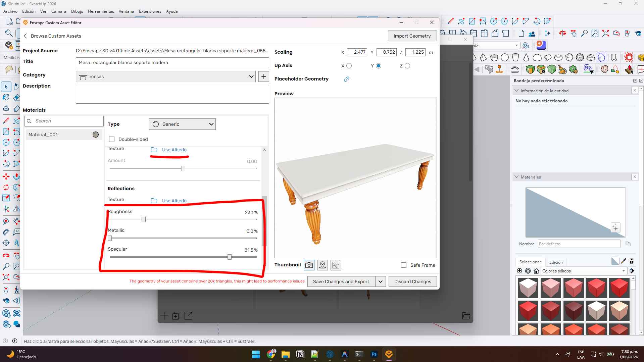
Task: Pick the white solid color swatch
Action: [528, 288]
